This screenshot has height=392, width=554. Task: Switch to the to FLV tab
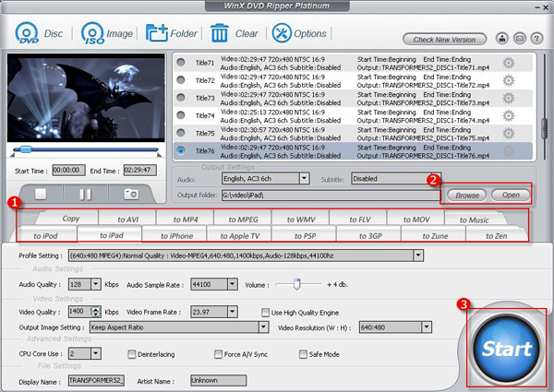360,220
